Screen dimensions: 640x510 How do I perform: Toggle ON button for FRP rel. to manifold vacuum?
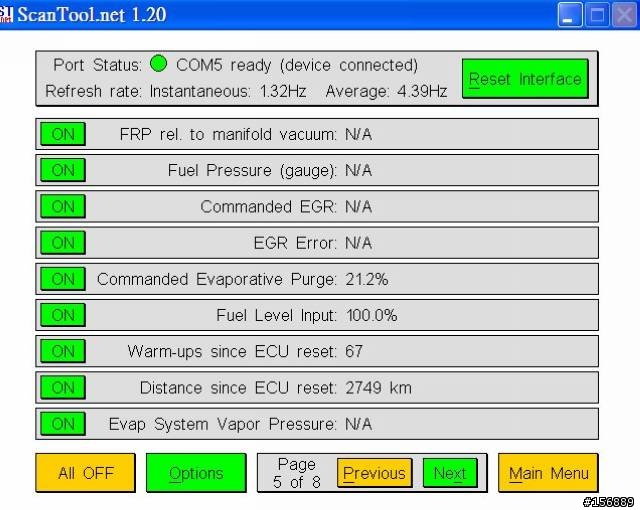point(63,134)
